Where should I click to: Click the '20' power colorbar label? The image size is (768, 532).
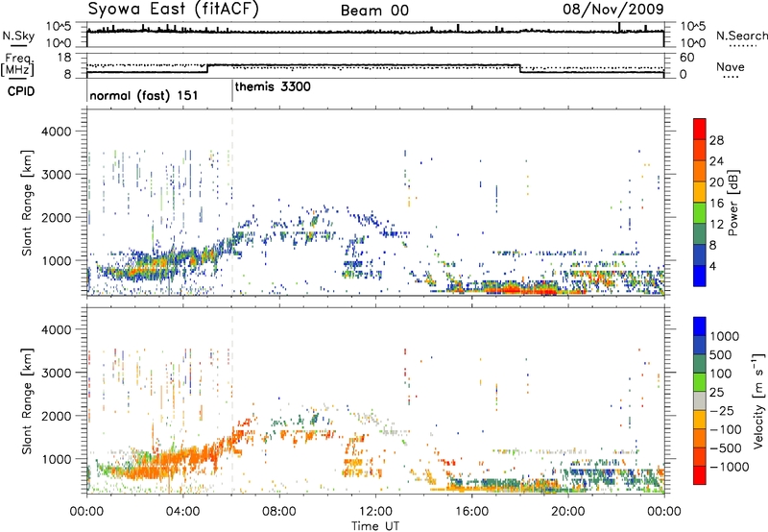pyautogui.click(x=716, y=182)
